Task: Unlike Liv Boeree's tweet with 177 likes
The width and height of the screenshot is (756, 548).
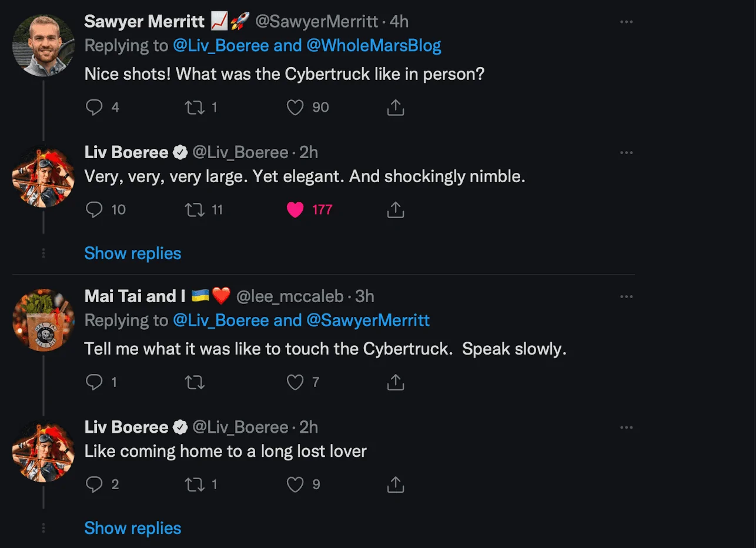Action: tap(295, 210)
